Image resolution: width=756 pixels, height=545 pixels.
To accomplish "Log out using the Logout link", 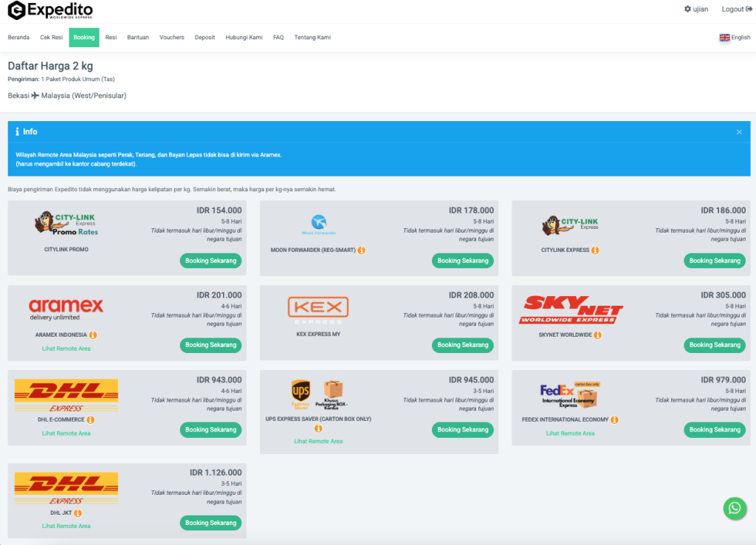I will [737, 10].
